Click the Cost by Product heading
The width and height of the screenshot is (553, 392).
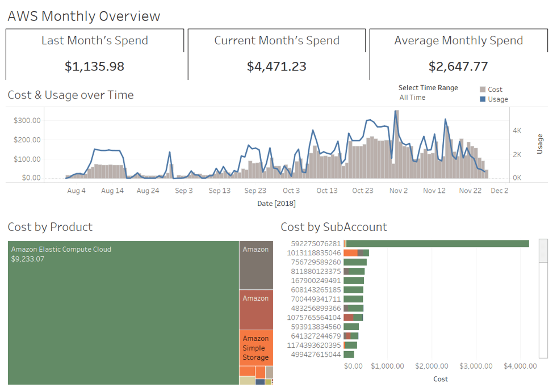[x=50, y=227]
